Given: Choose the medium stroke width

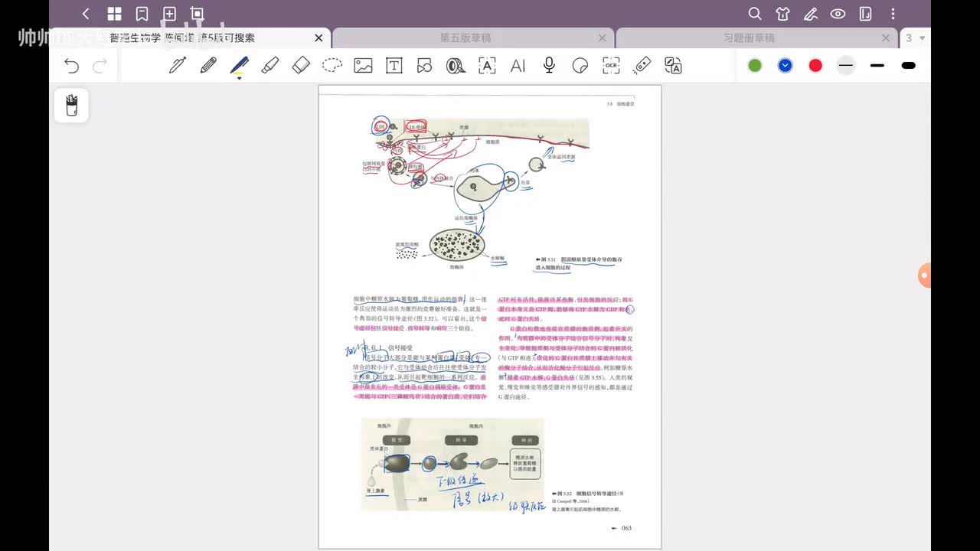Looking at the screenshot, I should coord(877,66).
